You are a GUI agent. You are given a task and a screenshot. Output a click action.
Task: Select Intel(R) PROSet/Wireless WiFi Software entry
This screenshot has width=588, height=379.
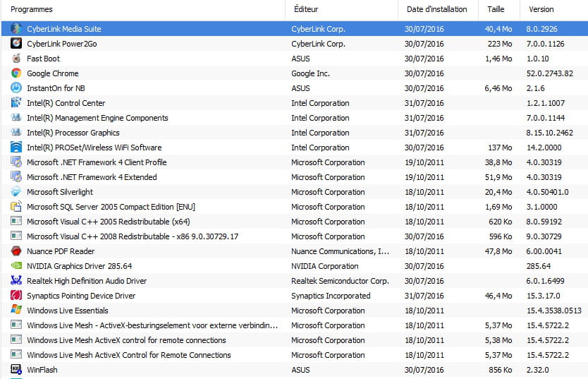click(x=94, y=148)
